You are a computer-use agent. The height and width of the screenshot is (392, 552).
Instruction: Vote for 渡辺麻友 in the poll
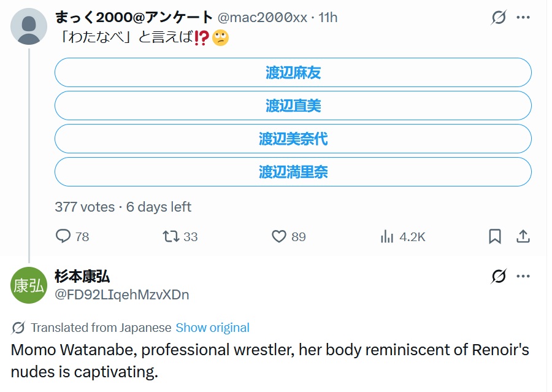(x=293, y=72)
